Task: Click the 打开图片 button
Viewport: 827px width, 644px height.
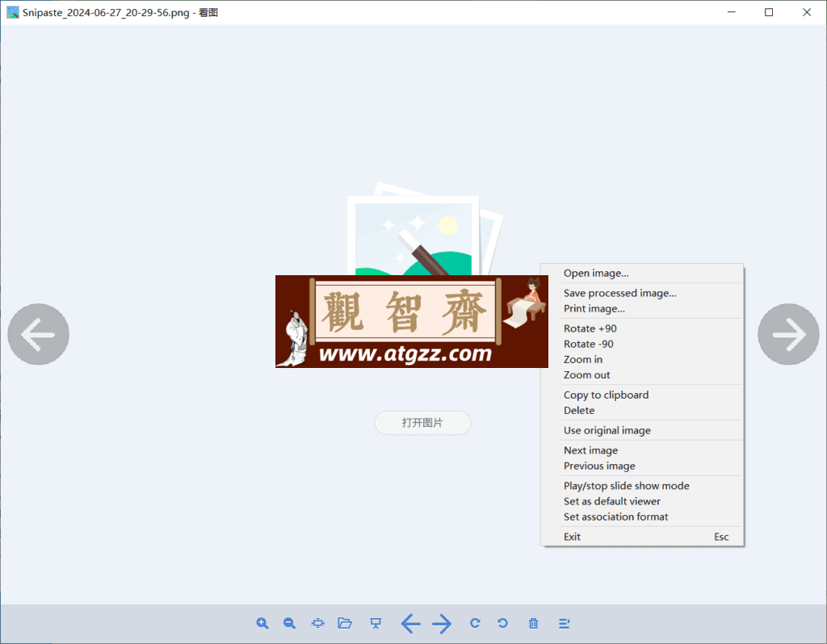Action: (422, 423)
